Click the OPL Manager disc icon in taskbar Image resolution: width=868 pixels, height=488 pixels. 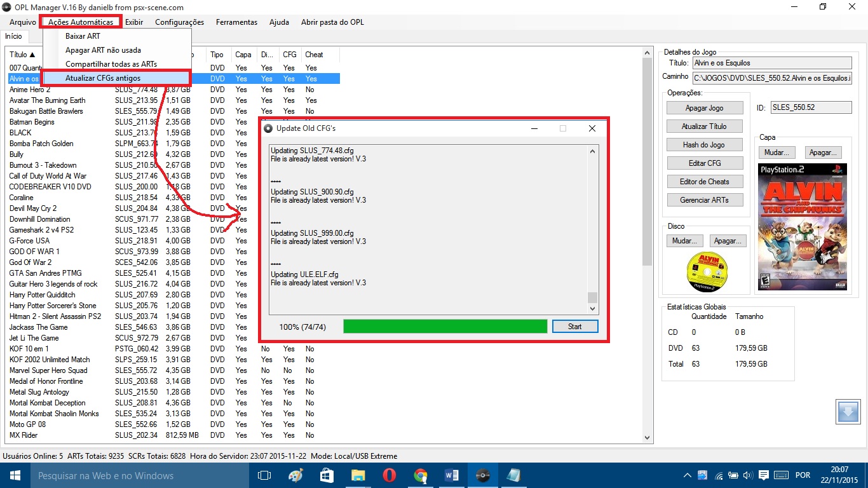(483, 475)
